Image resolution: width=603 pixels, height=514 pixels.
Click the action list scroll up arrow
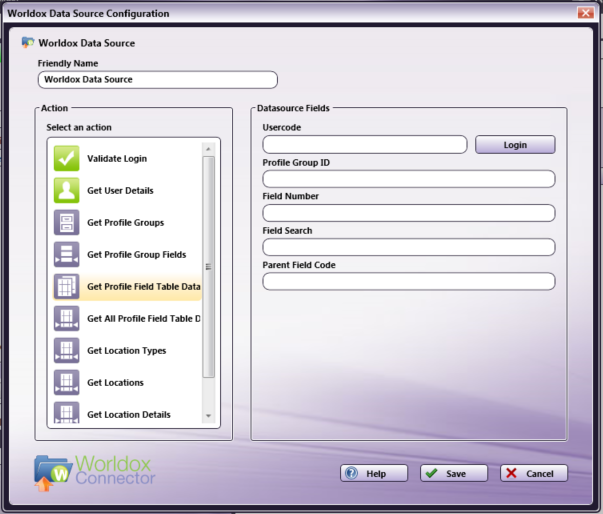pyautogui.click(x=208, y=149)
